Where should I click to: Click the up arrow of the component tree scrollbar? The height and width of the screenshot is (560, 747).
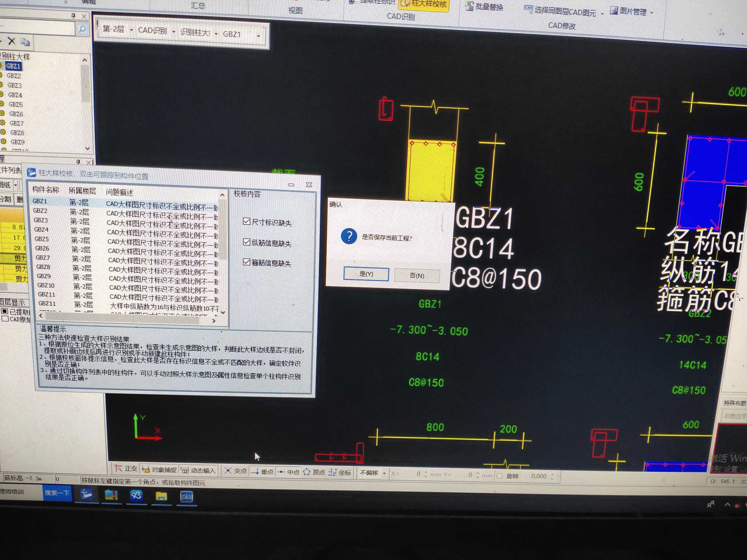click(x=84, y=60)
